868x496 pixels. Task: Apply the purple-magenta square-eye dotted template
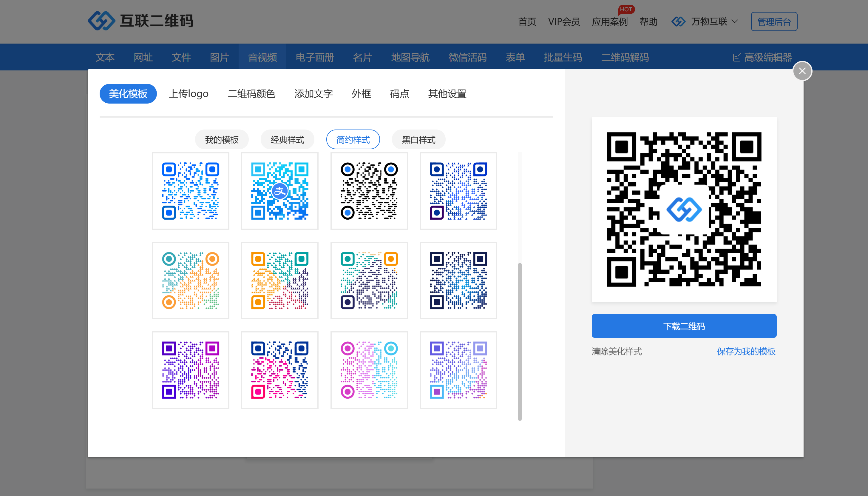click(190, 370)
